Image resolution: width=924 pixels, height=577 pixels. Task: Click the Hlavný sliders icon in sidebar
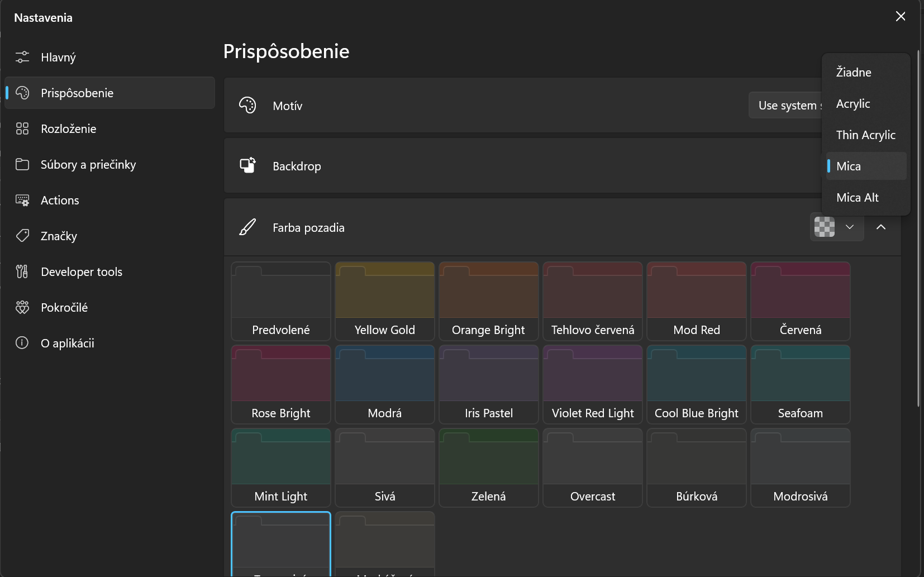[x=22, y=57]
